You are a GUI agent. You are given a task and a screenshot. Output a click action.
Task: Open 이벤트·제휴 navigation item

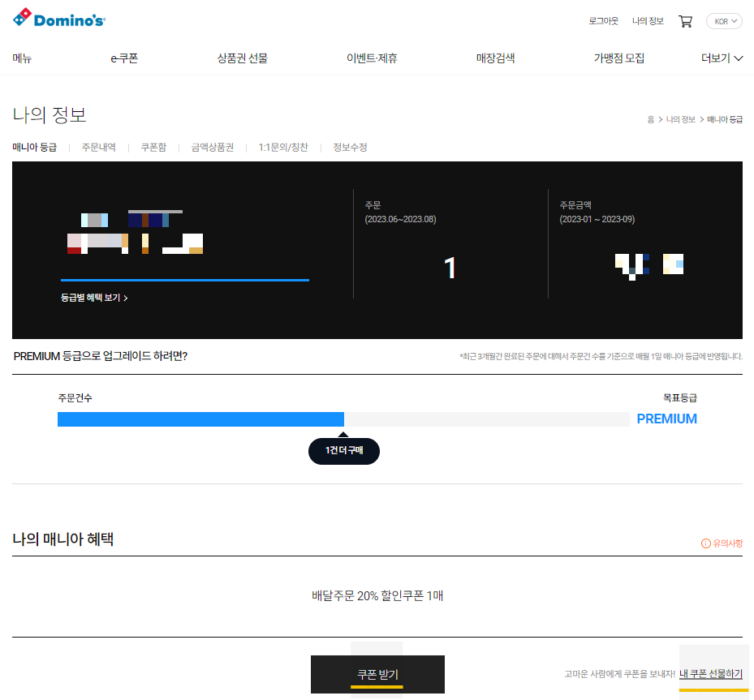point(372,58)
